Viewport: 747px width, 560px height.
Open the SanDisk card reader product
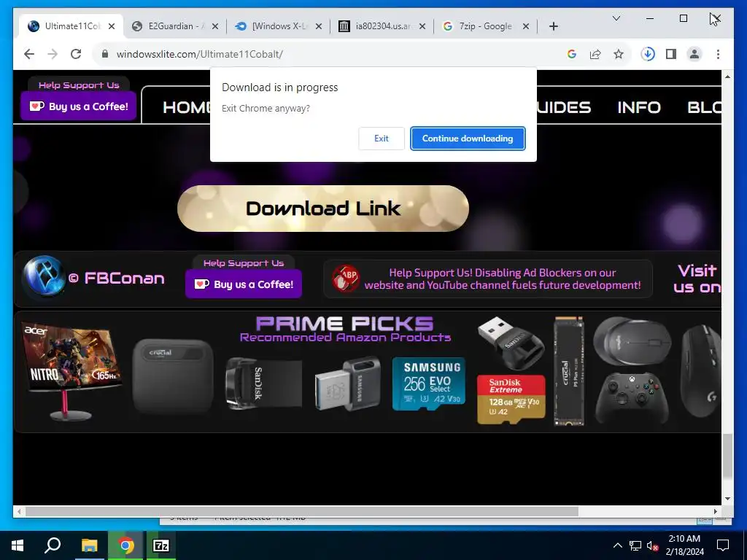[510, 343]
